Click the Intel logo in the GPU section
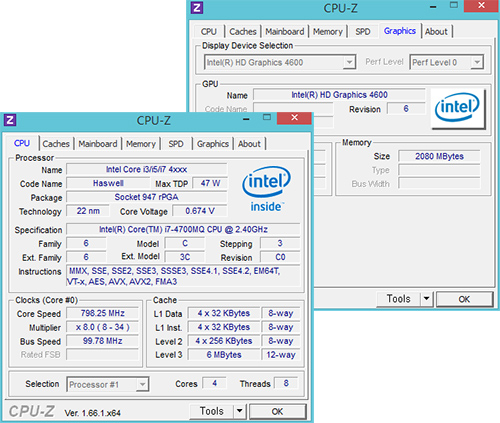 coord(458,108)
